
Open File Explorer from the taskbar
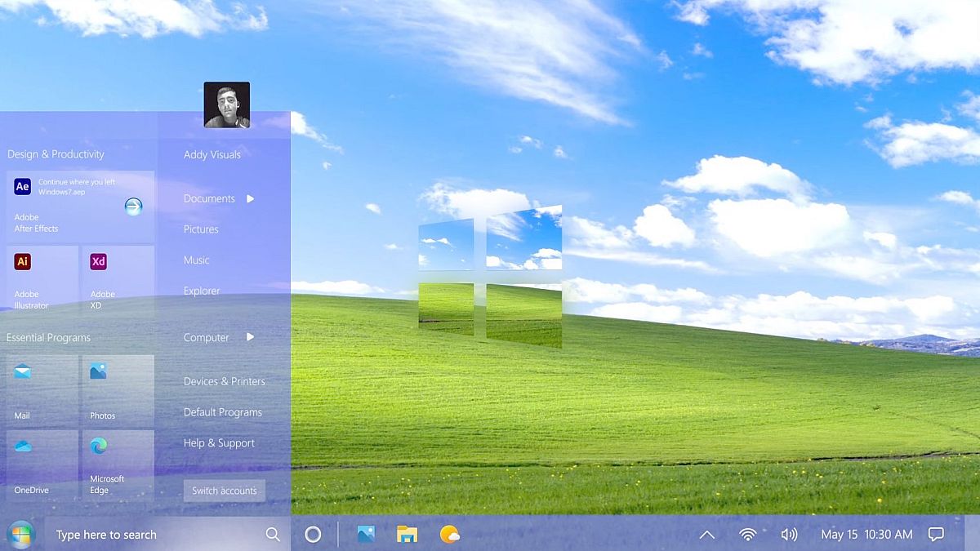(407, 535)
